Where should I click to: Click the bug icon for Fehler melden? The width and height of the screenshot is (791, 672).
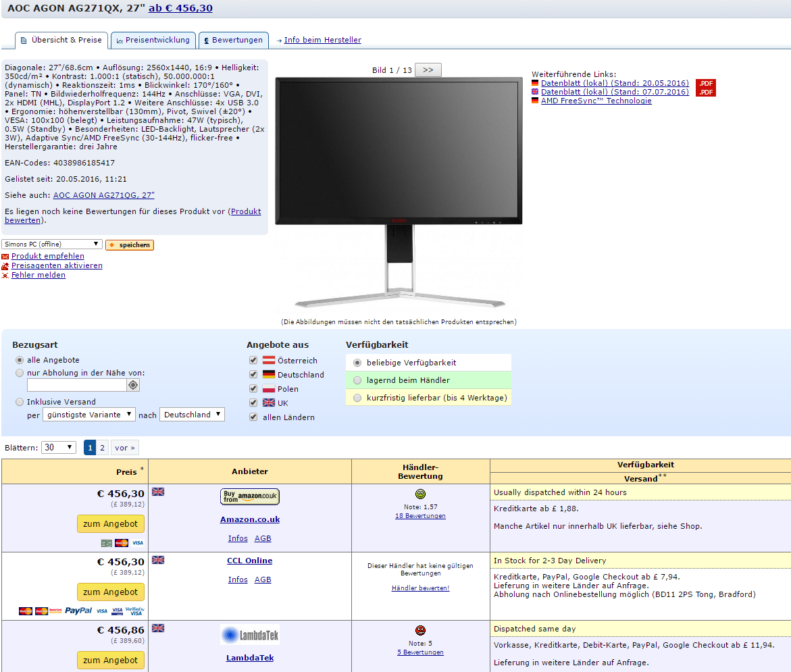pos(5,276)
